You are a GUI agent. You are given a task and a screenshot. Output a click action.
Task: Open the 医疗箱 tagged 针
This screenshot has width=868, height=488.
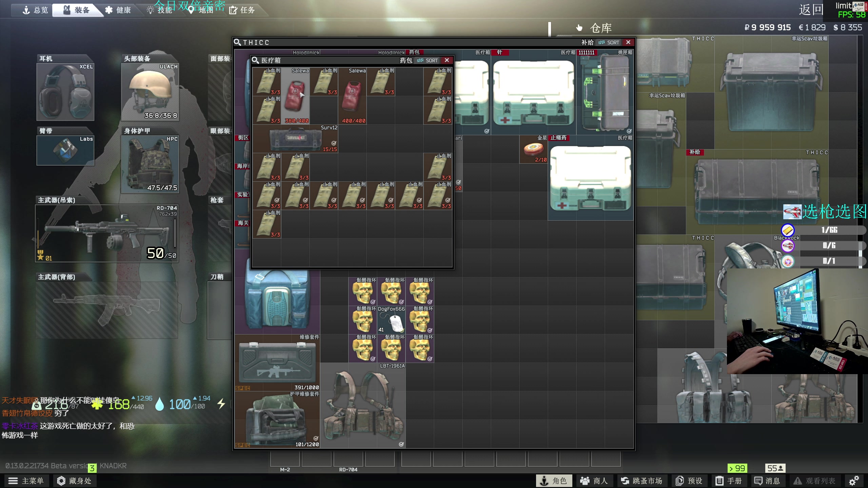[534, 92]
